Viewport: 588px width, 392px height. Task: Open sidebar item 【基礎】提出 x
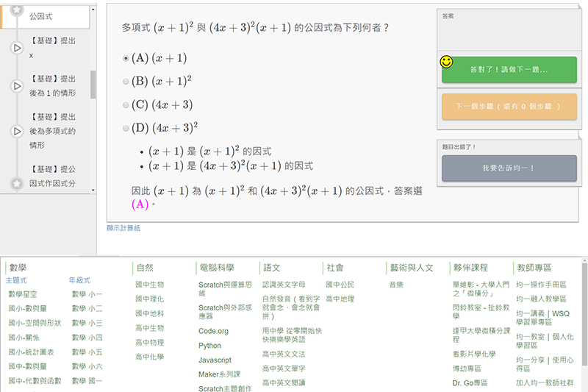click(x=52, y=48)
